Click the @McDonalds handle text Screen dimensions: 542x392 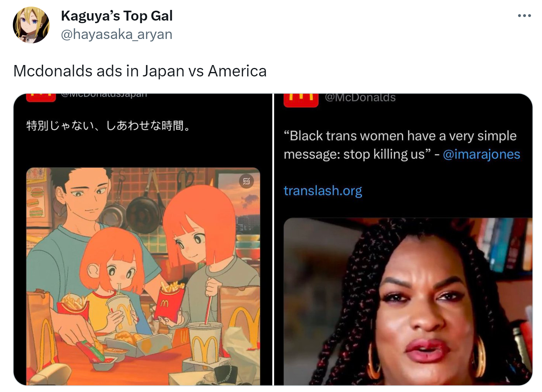(360, 97)
